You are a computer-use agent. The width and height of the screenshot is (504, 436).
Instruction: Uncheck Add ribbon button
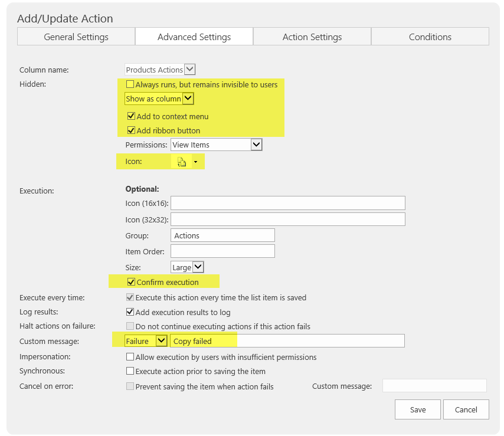coord(131,130)
